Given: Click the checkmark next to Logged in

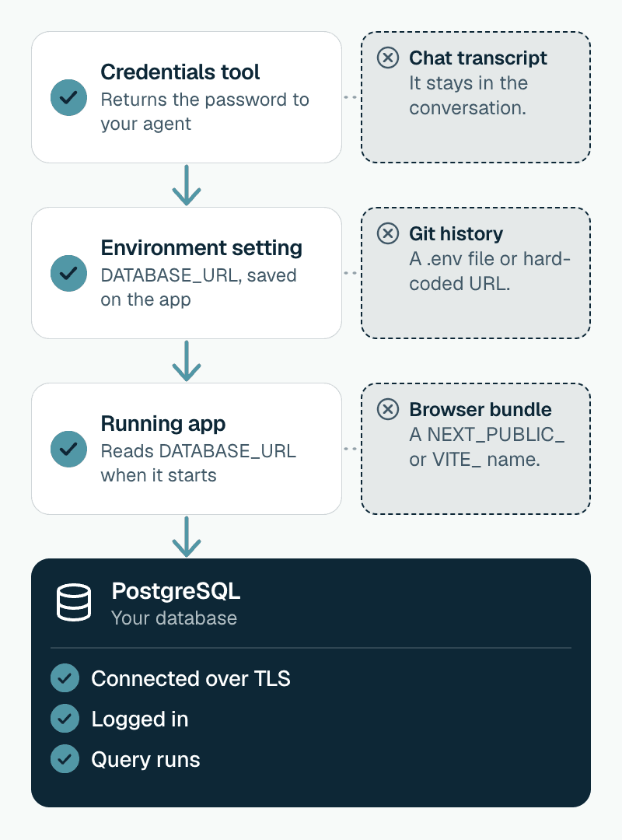Looking at the screenshot, I should 65,719.
